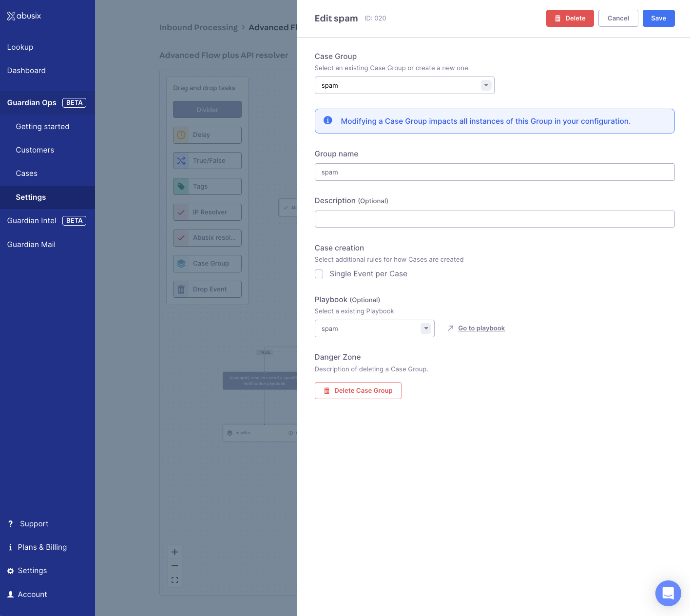Click the True/False task label
Image resolution: width=690 pixels, height=616 pixels.
point(209,161)
